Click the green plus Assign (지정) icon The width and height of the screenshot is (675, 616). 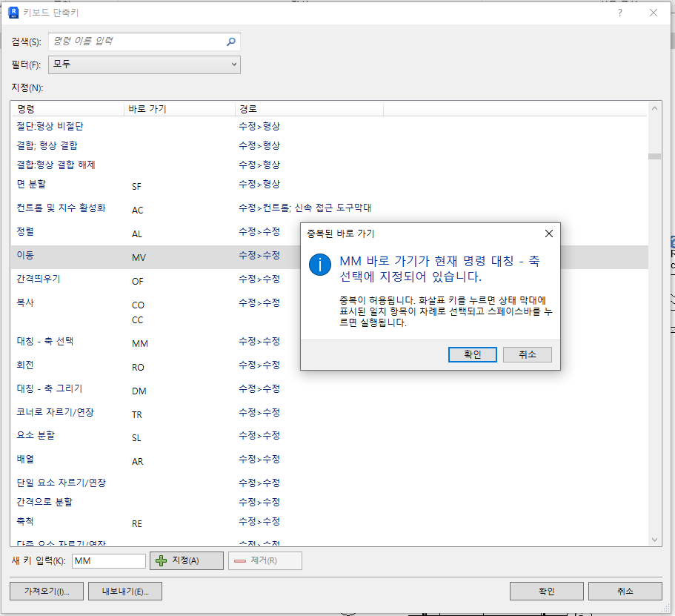tap(160, 560)
